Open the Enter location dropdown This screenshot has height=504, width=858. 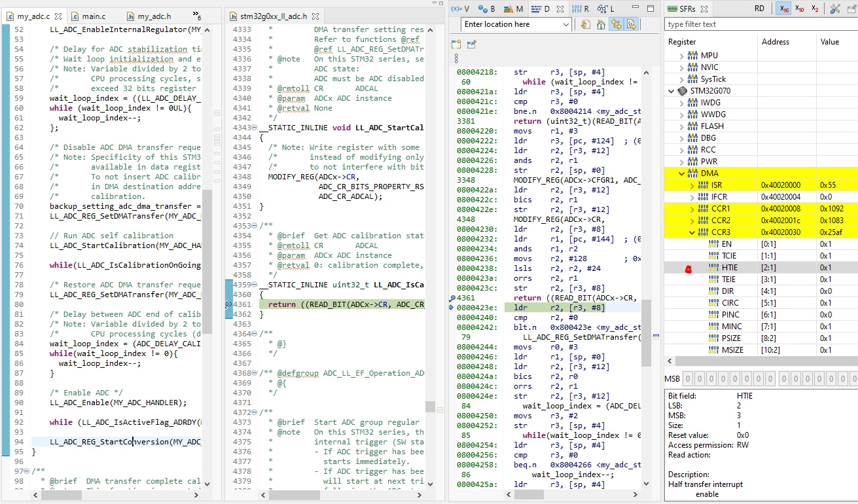coord(566,24)
